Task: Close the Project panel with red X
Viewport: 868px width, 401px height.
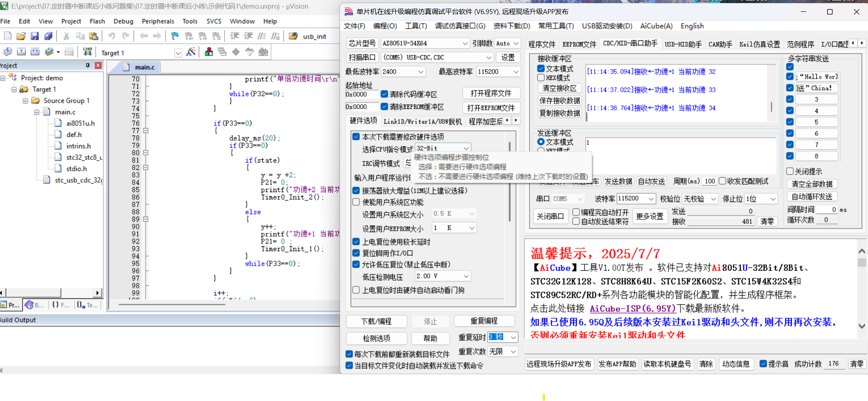Action: tap(98, 65)
